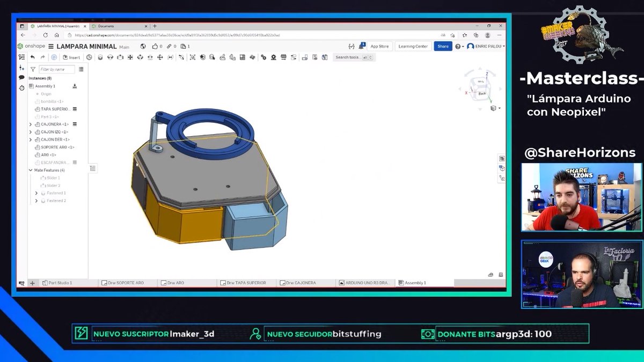This screenshot has width=644, height=362.
Task: Click the link count icon
Action: (x=169, y=46)
